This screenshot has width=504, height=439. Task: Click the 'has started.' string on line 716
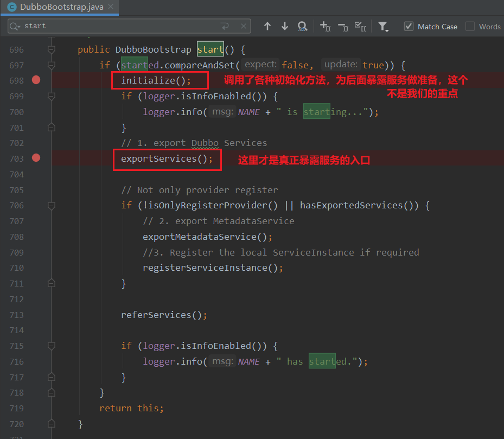click(317, 361)
